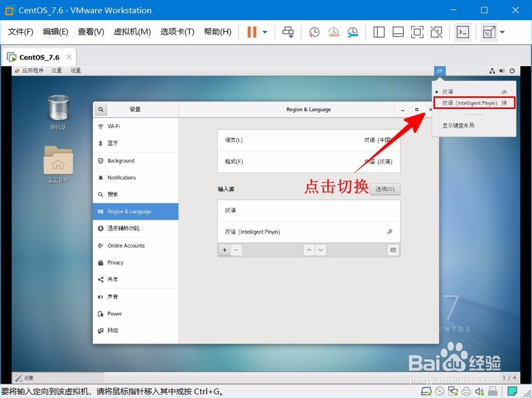Enter full screen mode
Image resolution: width=532 pixels, height=398 pixels.
(x=417, y=32)
